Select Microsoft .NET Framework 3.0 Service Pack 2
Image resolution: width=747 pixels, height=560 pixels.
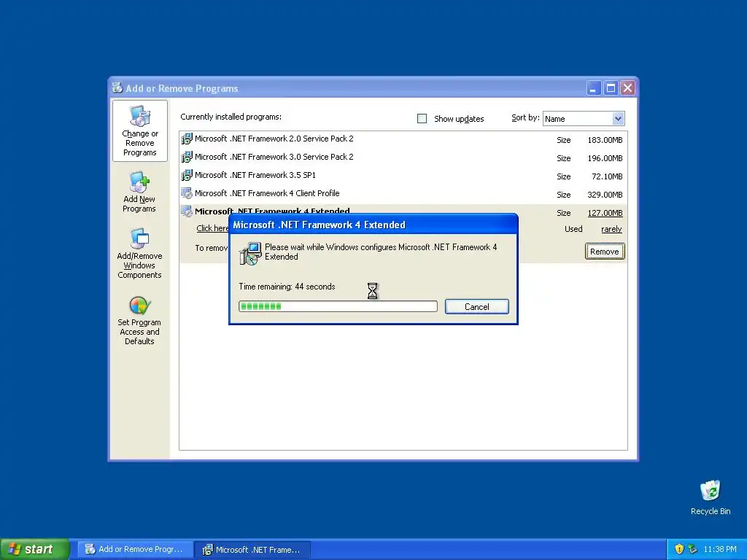(403, 157)
